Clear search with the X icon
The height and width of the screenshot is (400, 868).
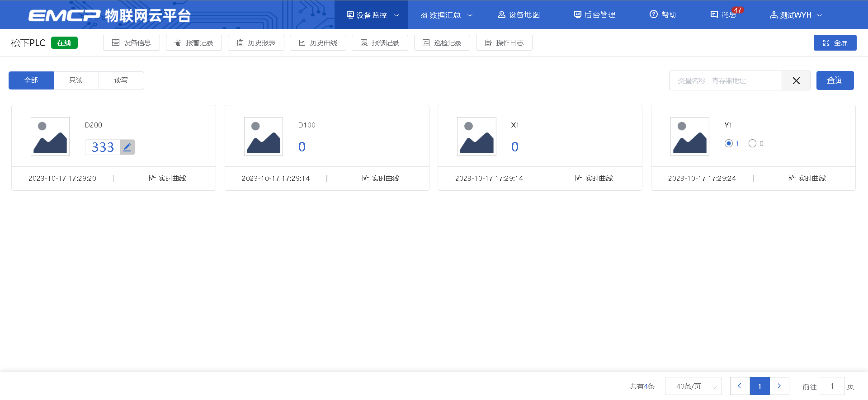click(796, 80)
